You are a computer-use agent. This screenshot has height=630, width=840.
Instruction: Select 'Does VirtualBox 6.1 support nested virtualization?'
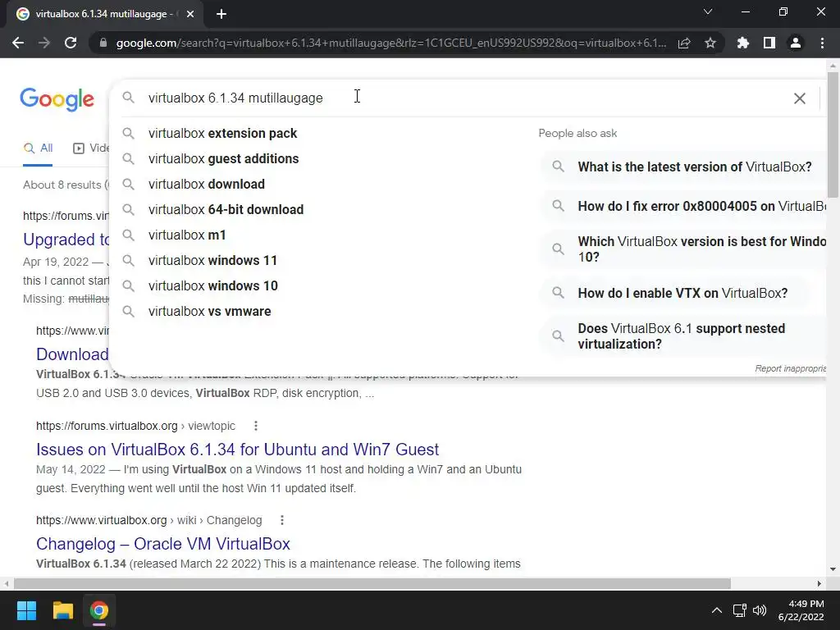coord(683,336)
